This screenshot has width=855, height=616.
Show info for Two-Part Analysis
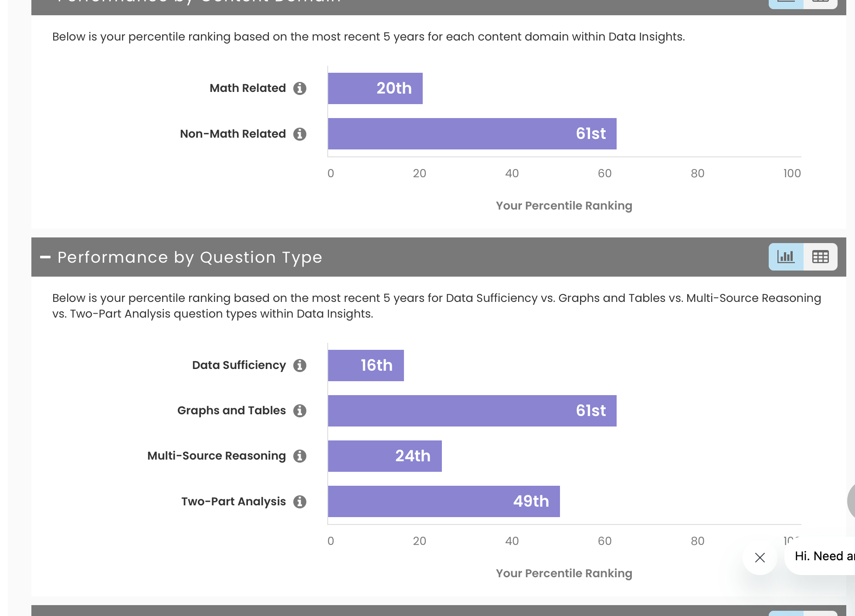[x=300, y=501]
